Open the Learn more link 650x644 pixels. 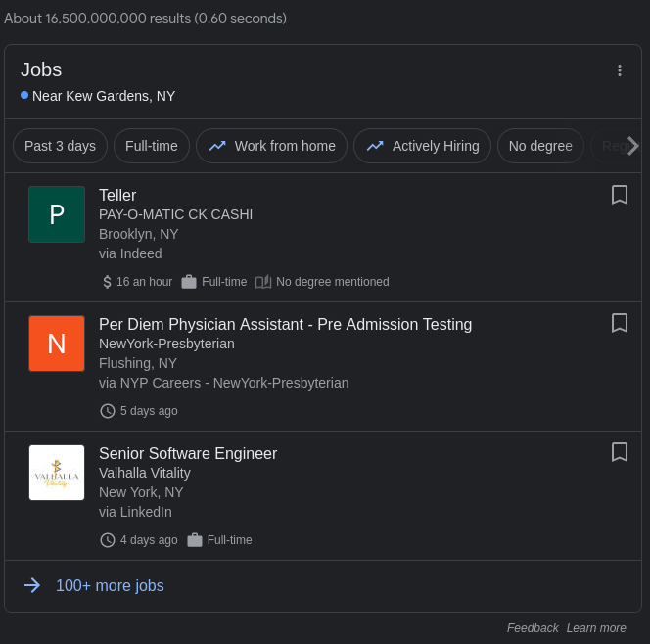point(596,628)
